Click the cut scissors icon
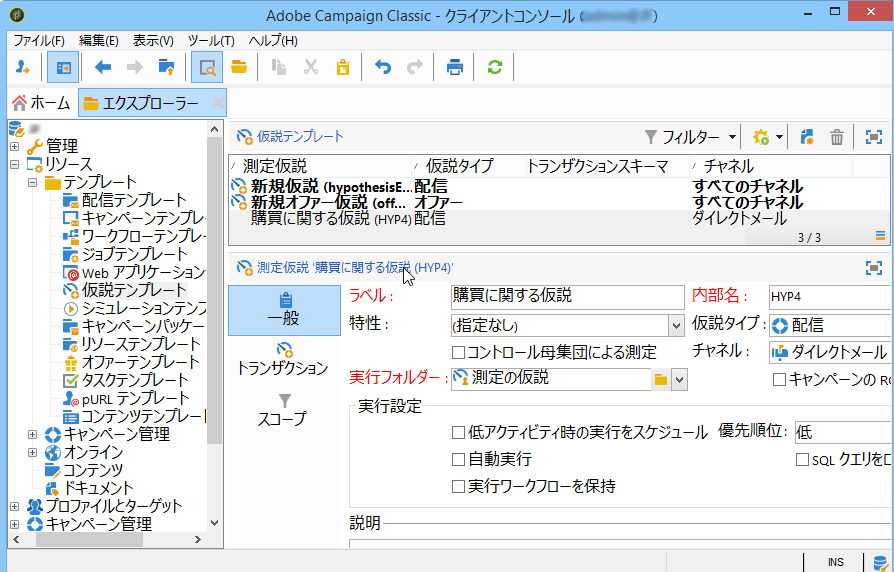 coord(311,68)
